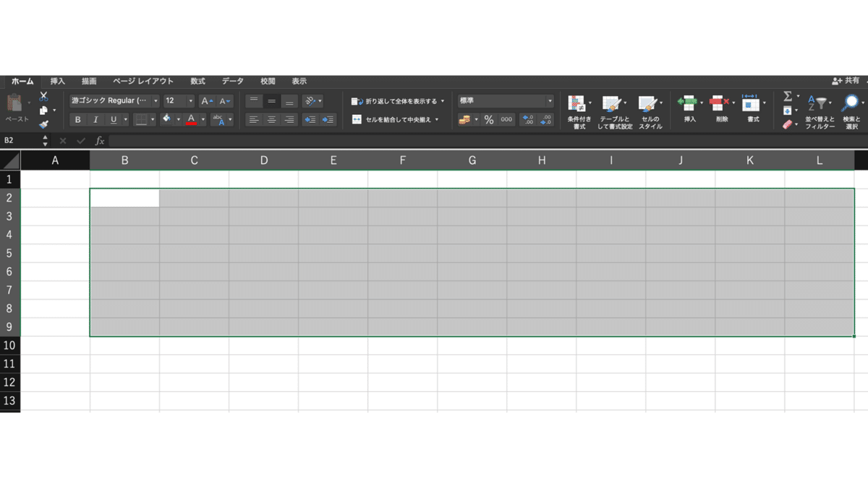Screen dimensions: 868x488
Task: Click the phonetic abc guide icon
Action: pyautogui.click(x=218, y=119)
